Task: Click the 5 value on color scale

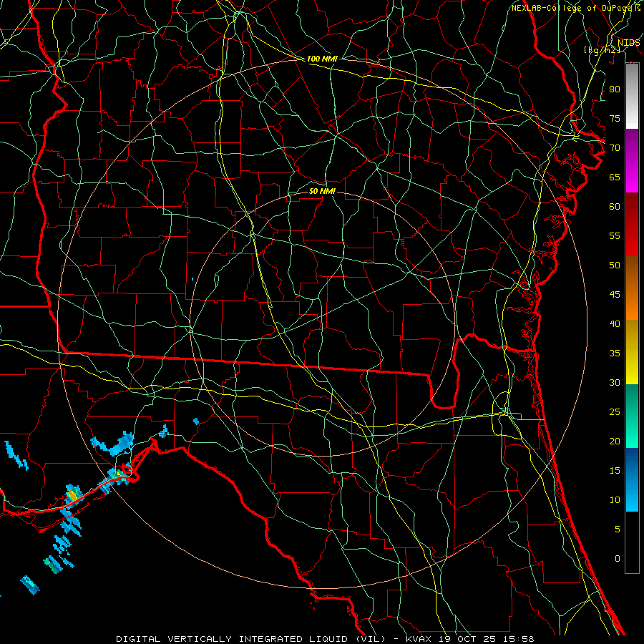Action: 618,529
